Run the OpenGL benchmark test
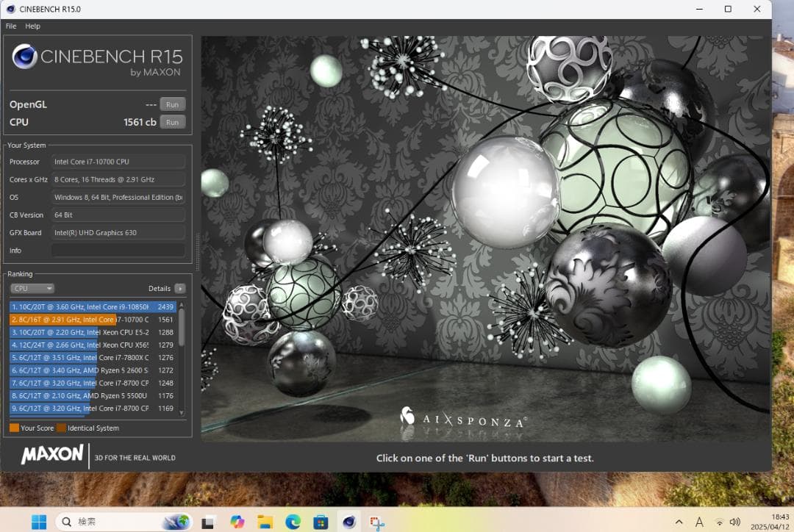Viewport: 794px width, 532px height. pyautogui.click(x=172, y=104)
